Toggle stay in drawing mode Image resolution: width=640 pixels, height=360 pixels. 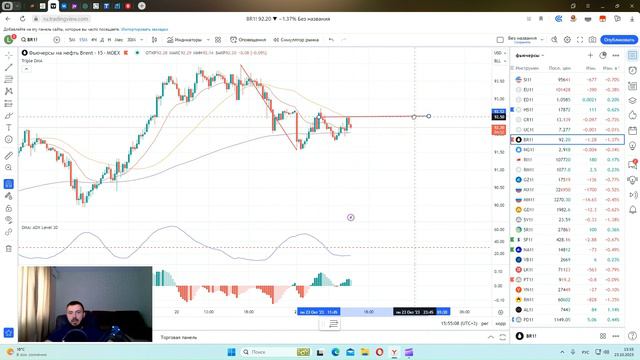click(x=9, y=196)
